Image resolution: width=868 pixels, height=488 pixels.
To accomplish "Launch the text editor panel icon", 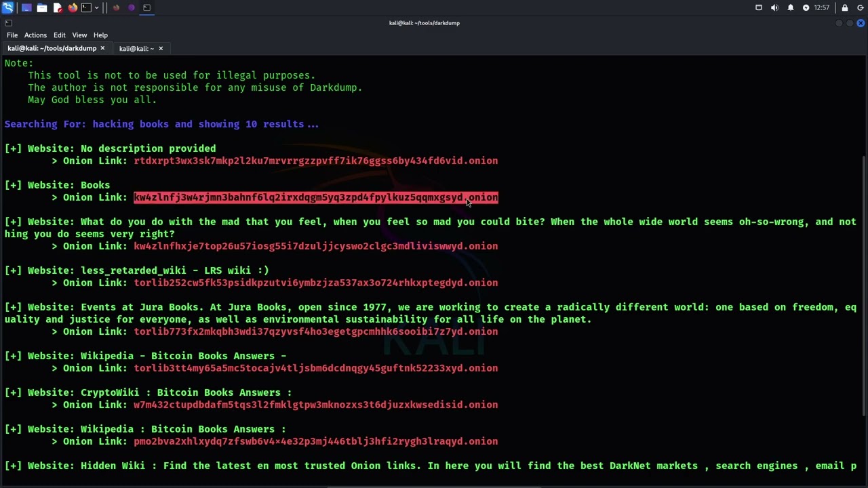I will coord(58,7).
